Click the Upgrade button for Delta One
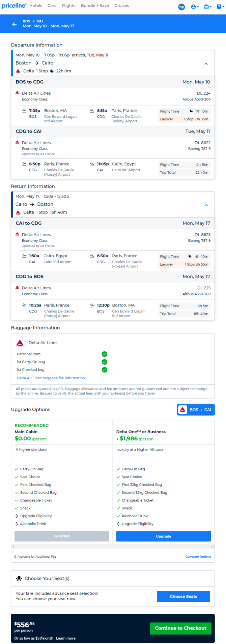Image resolution: width=226 pixels, height=644 pixels. 164,536
